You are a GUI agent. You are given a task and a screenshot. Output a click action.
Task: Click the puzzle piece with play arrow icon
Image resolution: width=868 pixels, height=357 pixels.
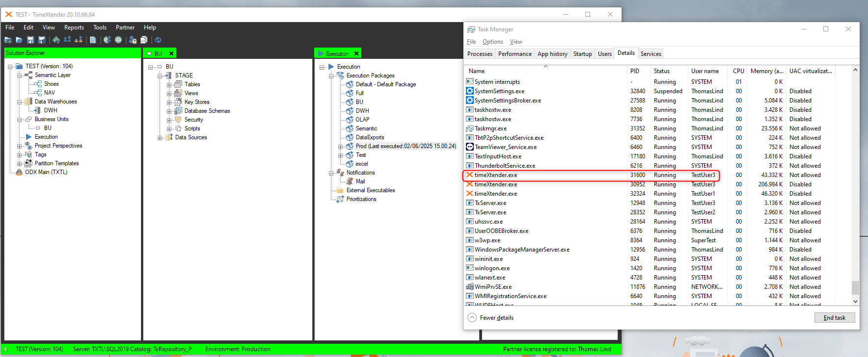click(x=56, y=40)
